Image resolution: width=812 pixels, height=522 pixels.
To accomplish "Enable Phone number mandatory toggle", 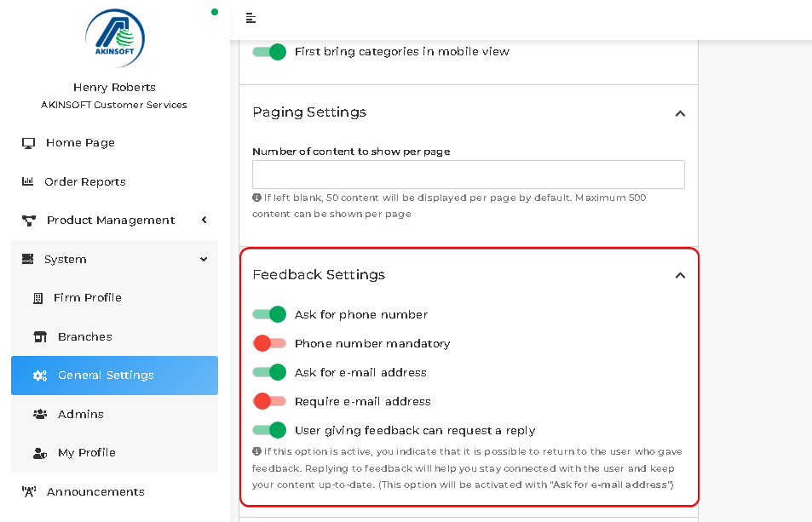I will pos(269,343).
